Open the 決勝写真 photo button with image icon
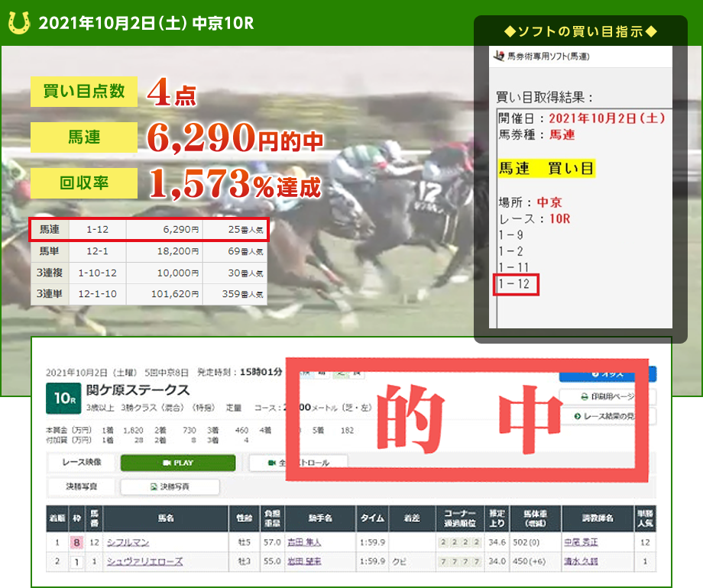The width and height of the screenshot is (703, 588). point(170,486)
